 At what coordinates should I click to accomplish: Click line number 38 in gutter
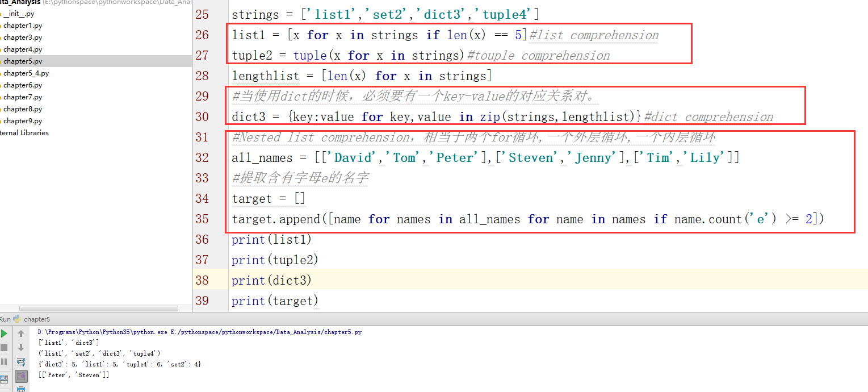click(x=202, y=280)
